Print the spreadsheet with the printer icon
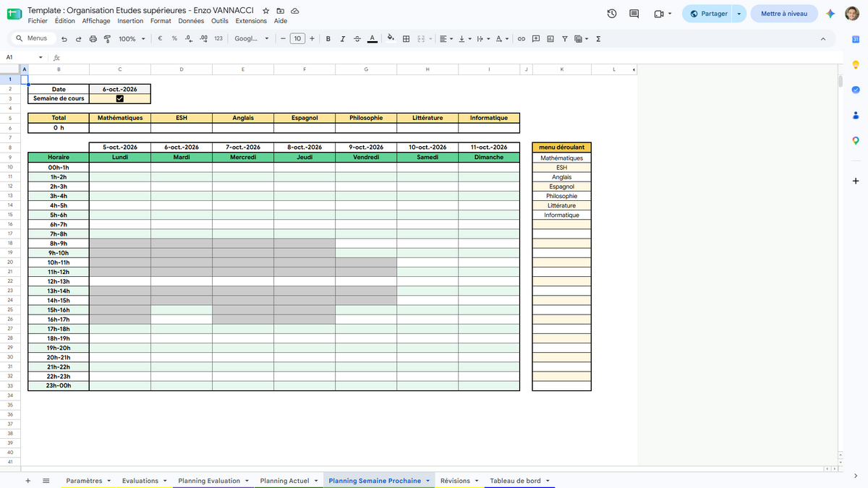 tap(93, 39)
